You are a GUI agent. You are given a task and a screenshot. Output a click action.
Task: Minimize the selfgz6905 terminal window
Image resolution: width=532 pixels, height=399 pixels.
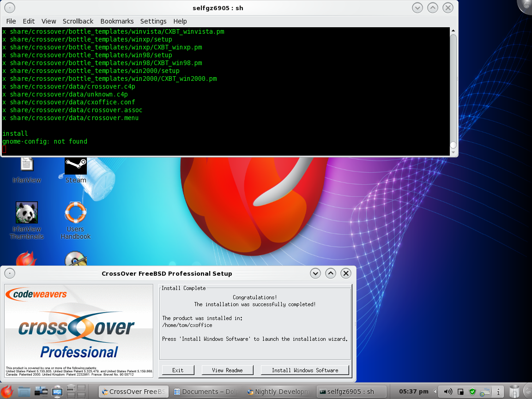click(x=417, y=7)
